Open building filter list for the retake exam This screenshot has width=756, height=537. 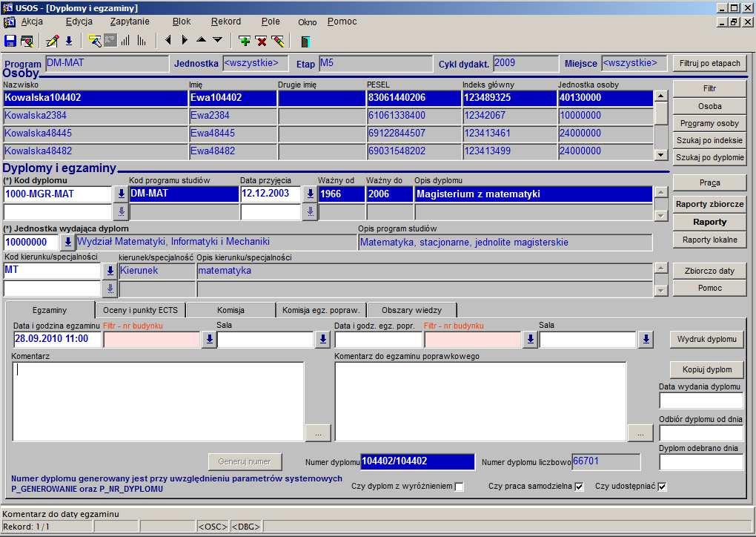530,340
